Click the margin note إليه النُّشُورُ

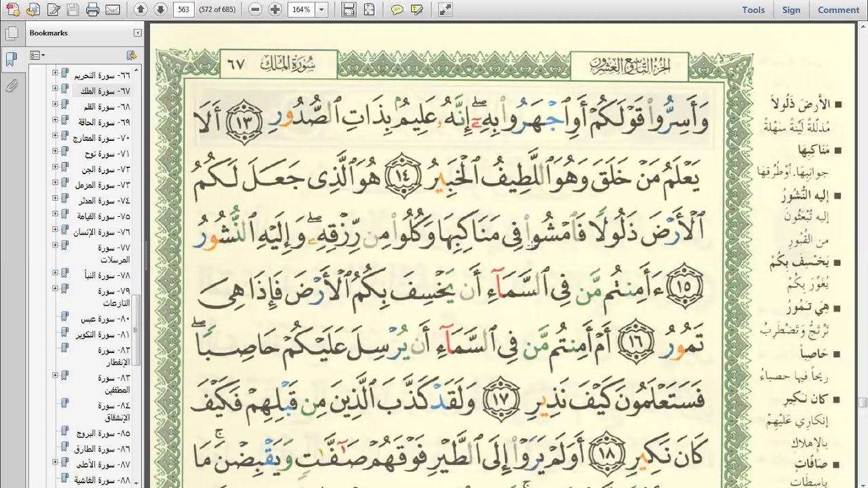coord(806,195)
